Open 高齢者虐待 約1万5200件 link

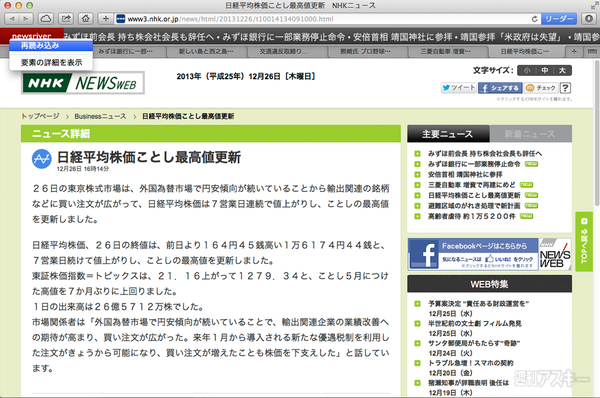click(471, 216)
